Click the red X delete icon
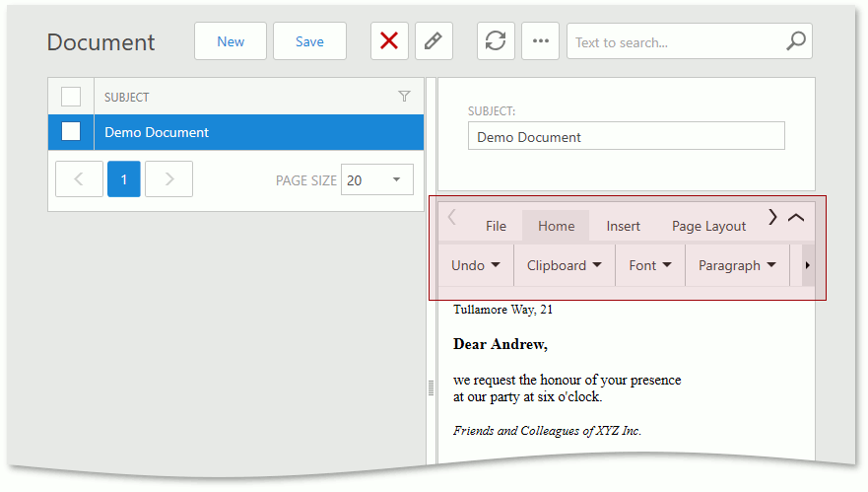This screenshot has width=868, height=492. coord(389,41)
